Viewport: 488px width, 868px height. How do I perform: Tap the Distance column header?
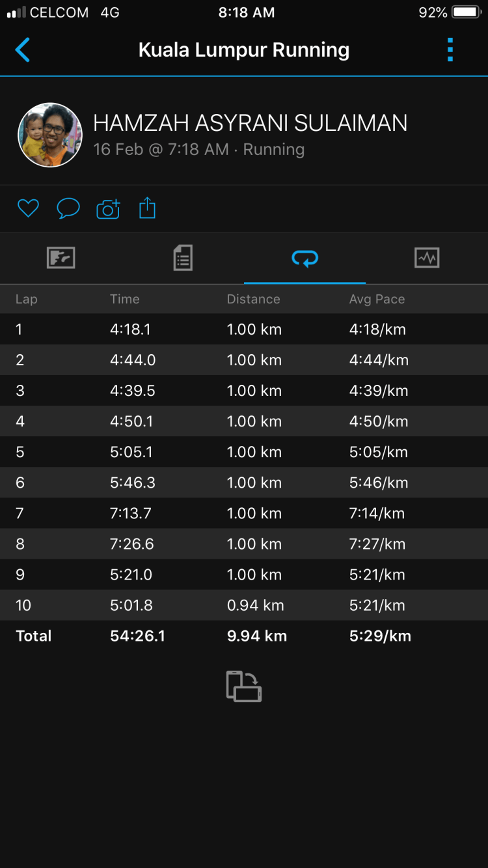point(253,299)
